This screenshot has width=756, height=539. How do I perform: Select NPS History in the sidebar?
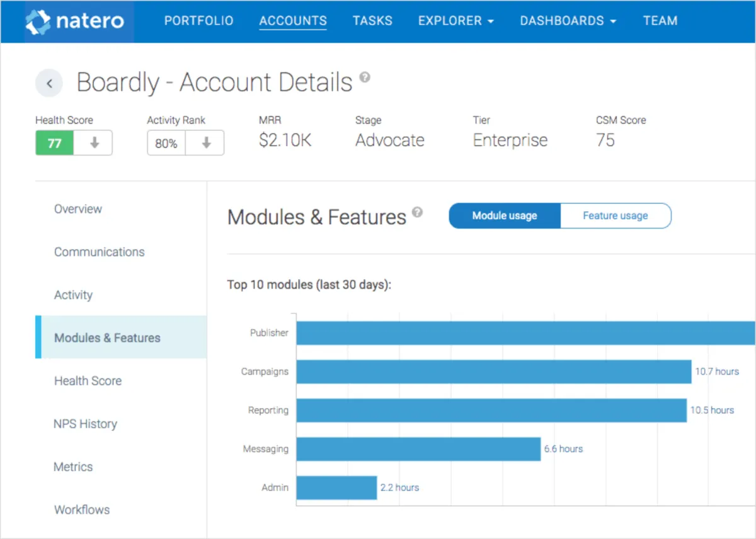pyautogui.click(x=85, y=424)
